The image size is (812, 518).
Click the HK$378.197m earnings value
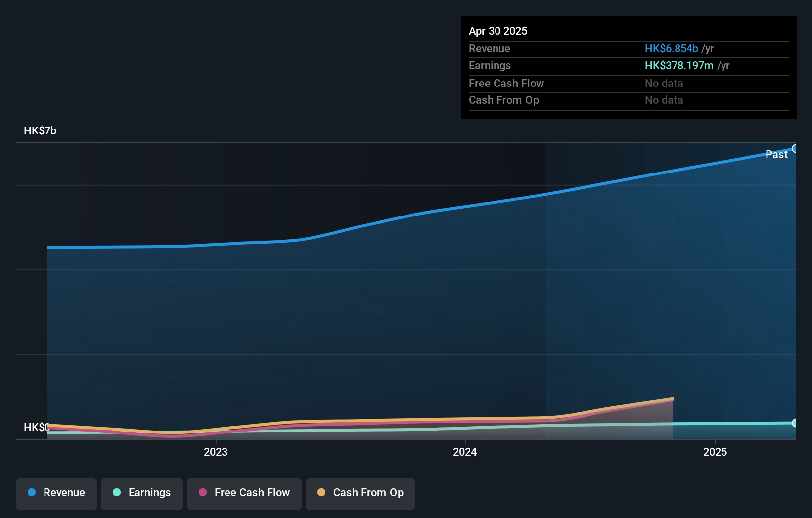pyautogui.click(x=679, y=65)
